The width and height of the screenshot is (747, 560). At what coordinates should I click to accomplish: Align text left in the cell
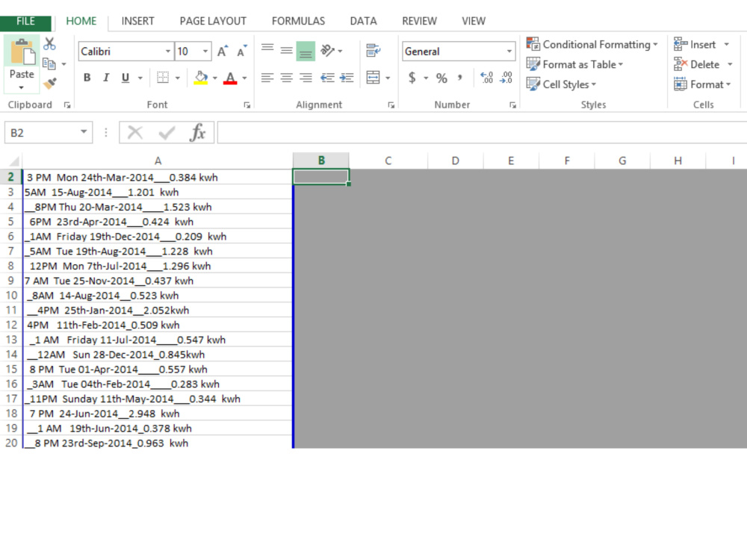pyautogui.click(x=267, y=78)
